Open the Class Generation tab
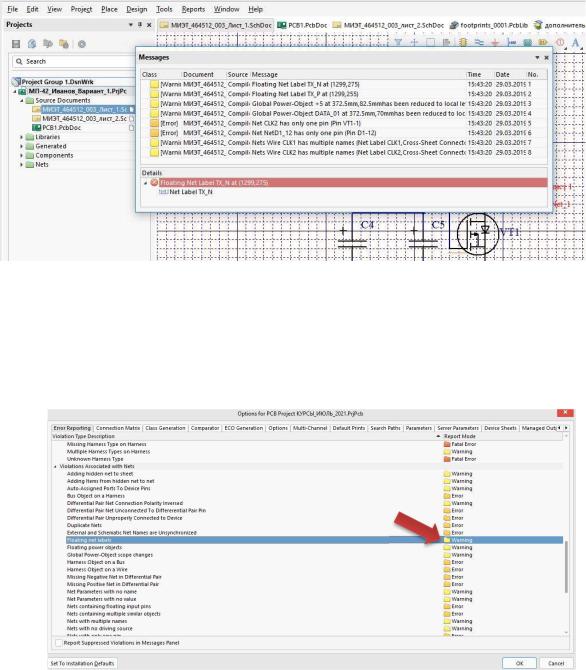The image size is (586, 670). point(165,428)
